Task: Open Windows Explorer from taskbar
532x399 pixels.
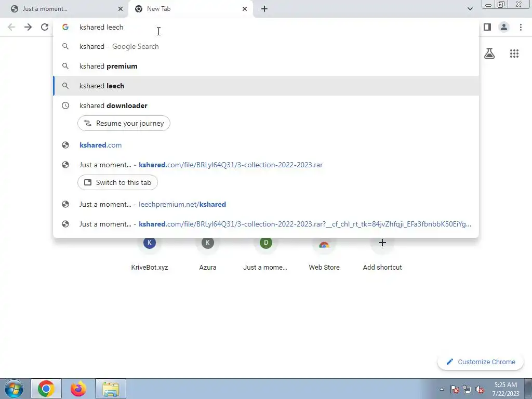Action: [111, 389]
